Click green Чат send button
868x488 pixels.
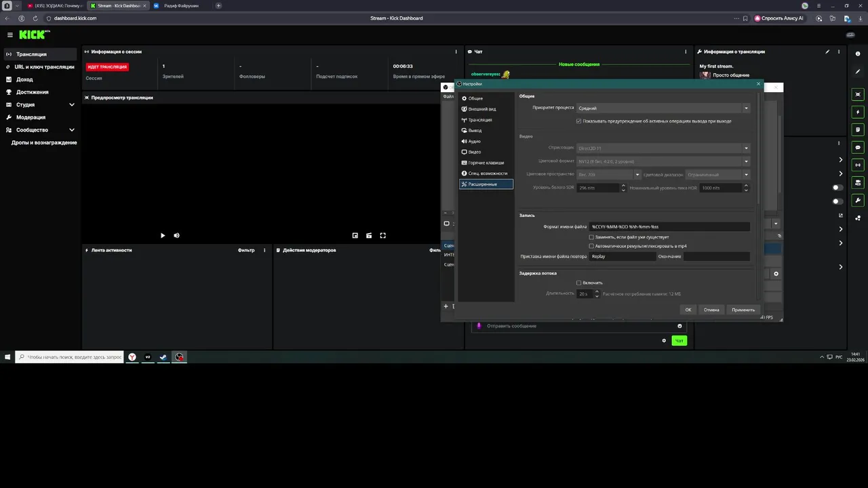point(679,340)
